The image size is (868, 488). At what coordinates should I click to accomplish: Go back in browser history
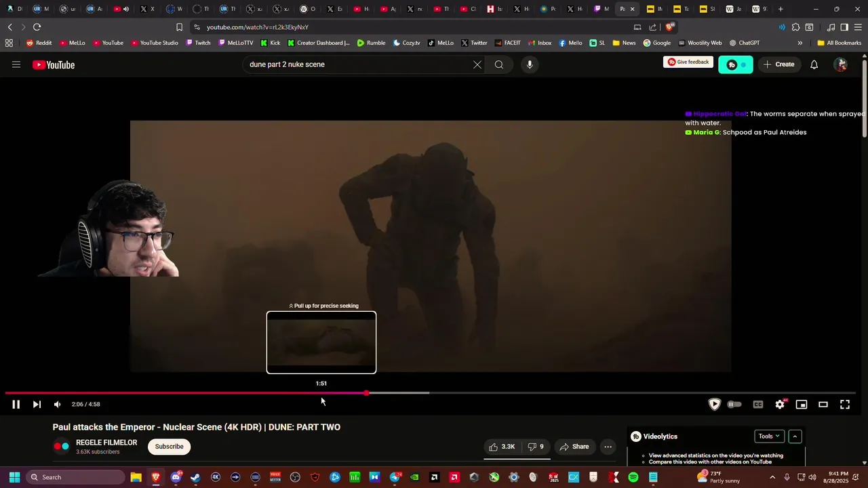[9, 27]
